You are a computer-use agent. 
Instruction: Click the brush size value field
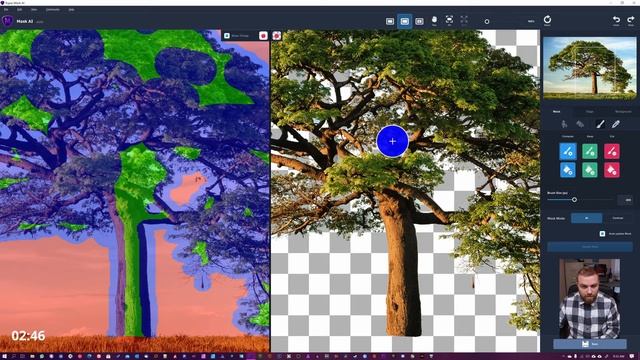625,200
